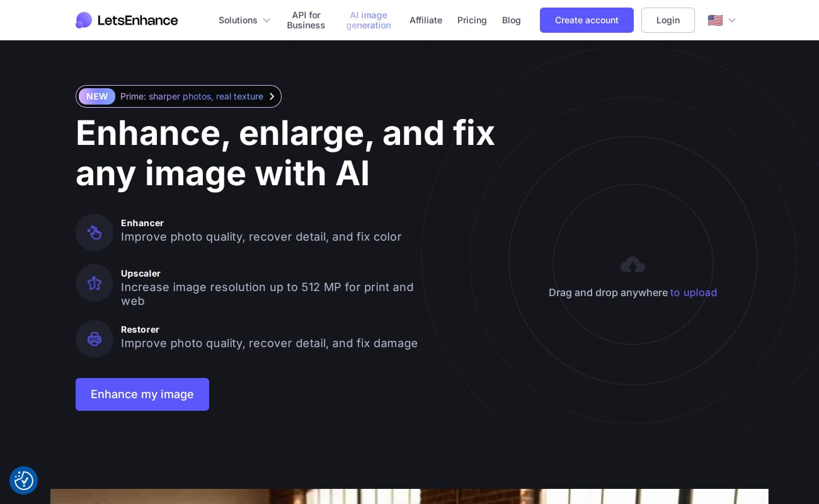
Task: Click the Restorer tool icon
Action: 94,339
